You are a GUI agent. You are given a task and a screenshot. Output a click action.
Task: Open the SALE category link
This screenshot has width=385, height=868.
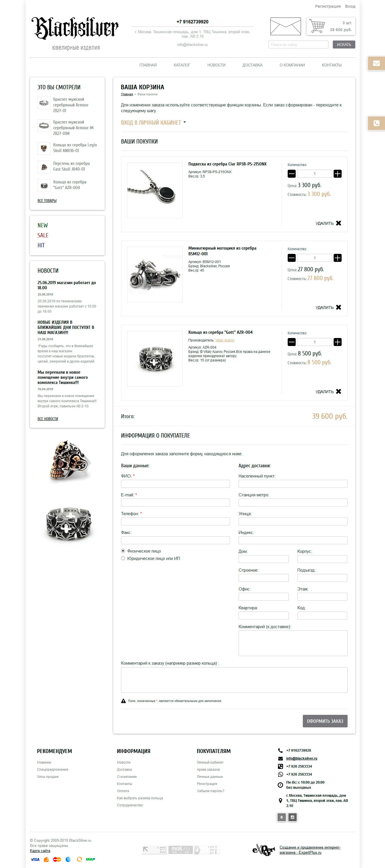point(43,235)
